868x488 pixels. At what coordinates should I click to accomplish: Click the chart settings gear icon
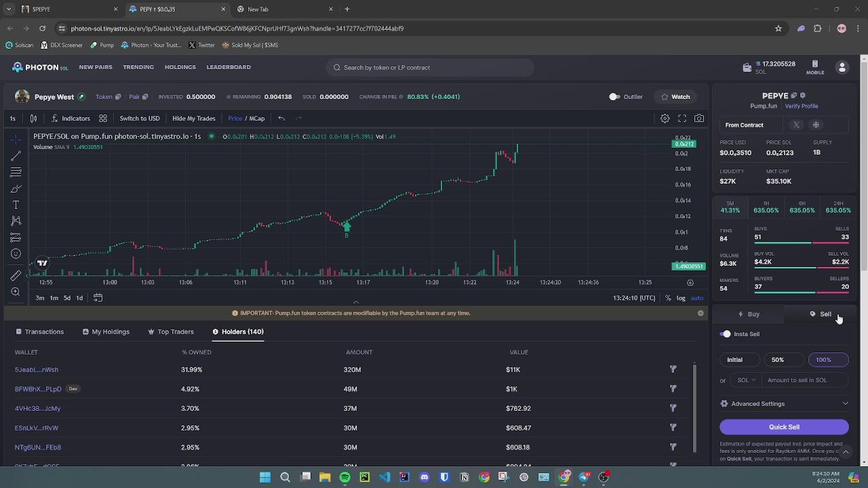(665, 119)
